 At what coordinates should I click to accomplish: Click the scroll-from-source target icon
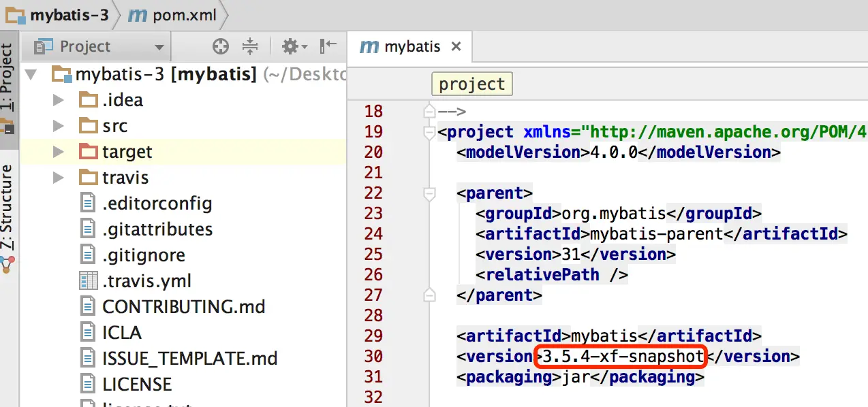220,46
